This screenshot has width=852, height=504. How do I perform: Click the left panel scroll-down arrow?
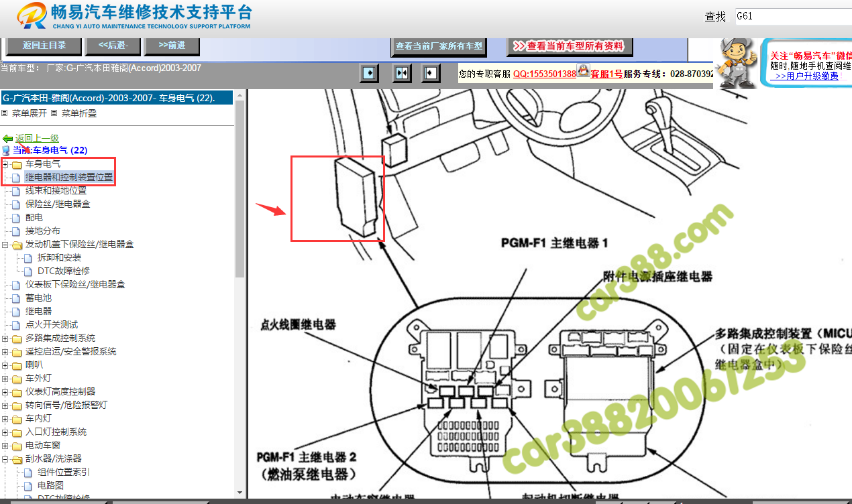click(x=240, y=494)
